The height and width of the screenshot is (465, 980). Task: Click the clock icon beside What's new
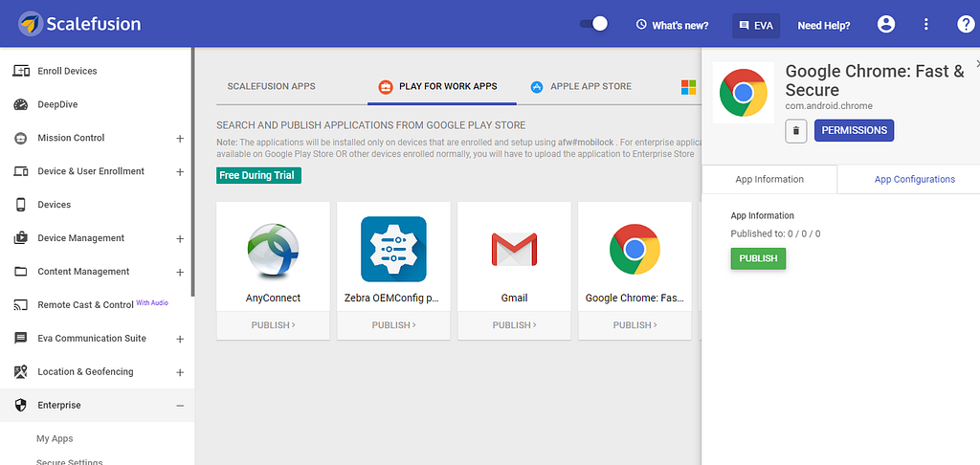click(x=641, y=25)
